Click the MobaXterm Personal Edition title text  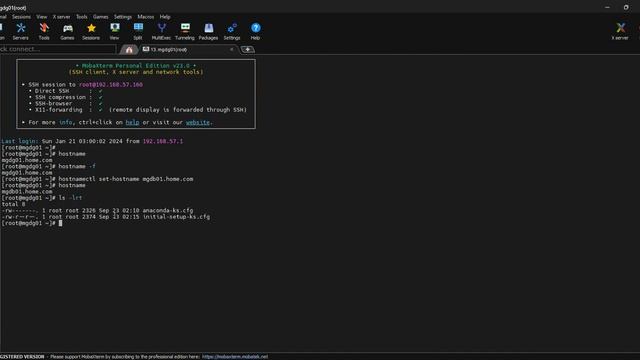coord(136,66)
